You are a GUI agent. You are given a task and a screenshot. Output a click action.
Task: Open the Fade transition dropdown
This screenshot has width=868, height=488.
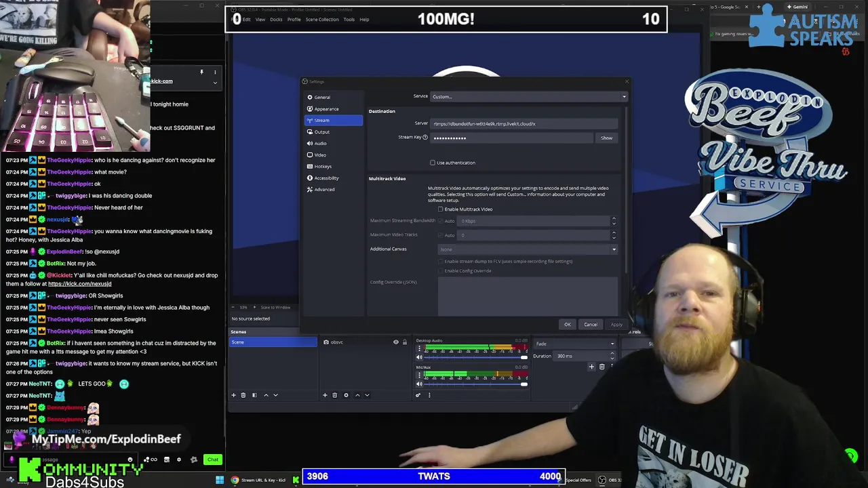[574, 344]
